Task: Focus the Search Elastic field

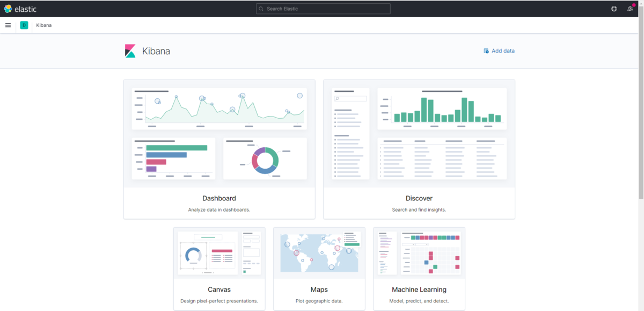Action: pos(323,9)
